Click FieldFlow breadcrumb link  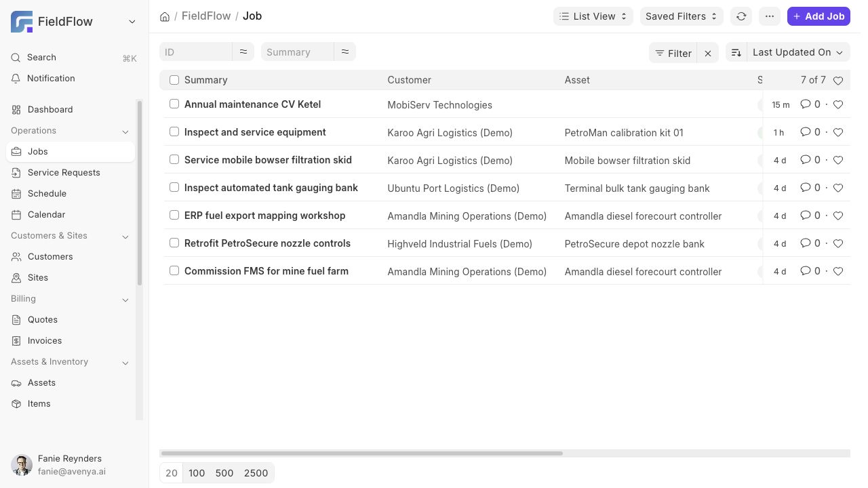(x=206, y=16)
